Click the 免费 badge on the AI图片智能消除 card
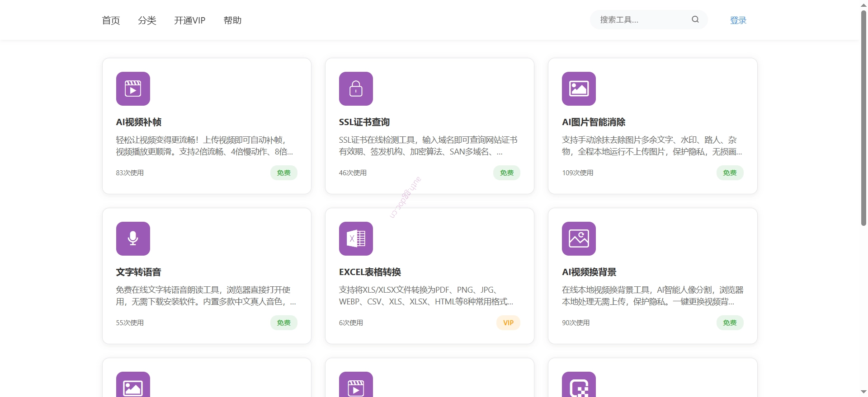 (x=730, y=173)
